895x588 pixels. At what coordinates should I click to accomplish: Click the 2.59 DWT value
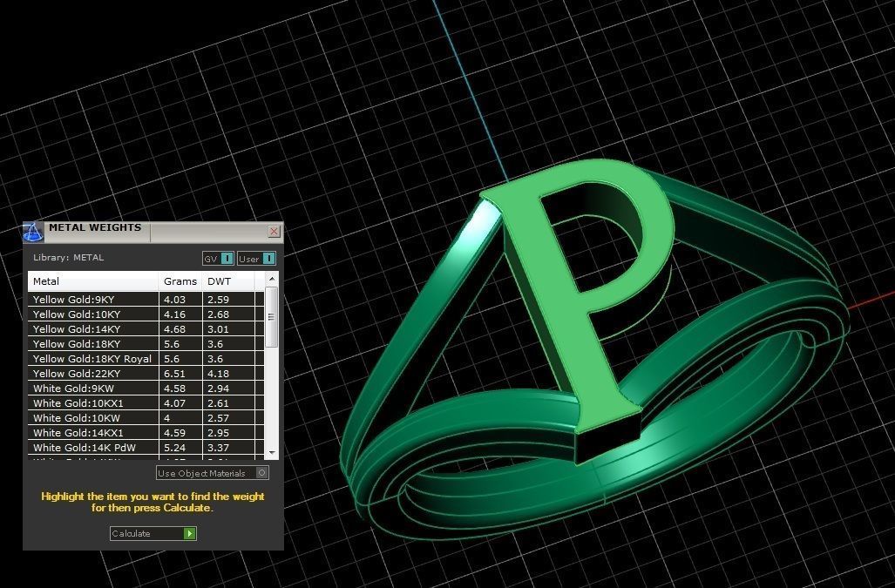[x=218, y=300]
